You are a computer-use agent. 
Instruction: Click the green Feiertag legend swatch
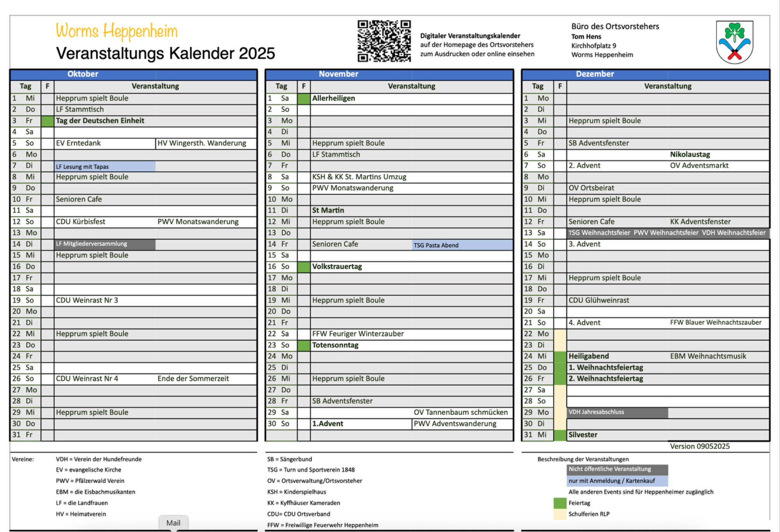click(x=560, y=503)
